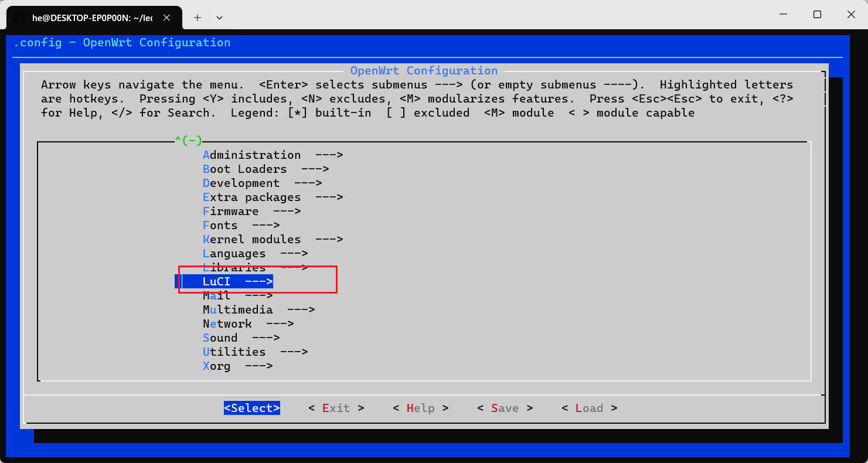
Task: Open the Libraries submenu
Action: pyautogui.click(x=255, y=268)
